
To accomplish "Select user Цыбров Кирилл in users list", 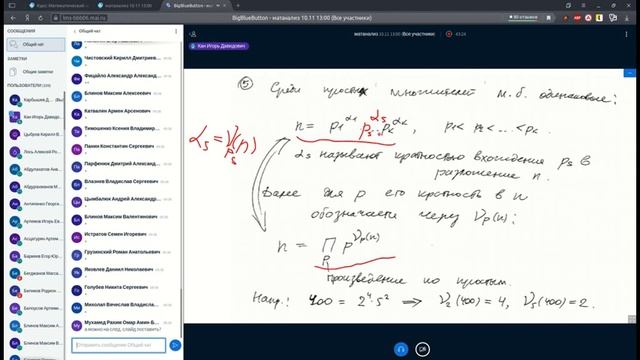I will [x=36, y=134].
